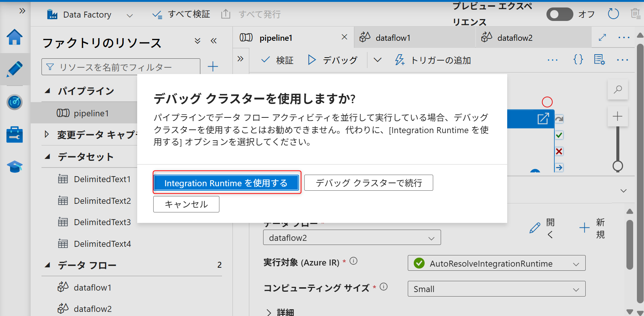644x316 pixels.
Task: Close the pipeline1 tab
Action: 344,37
